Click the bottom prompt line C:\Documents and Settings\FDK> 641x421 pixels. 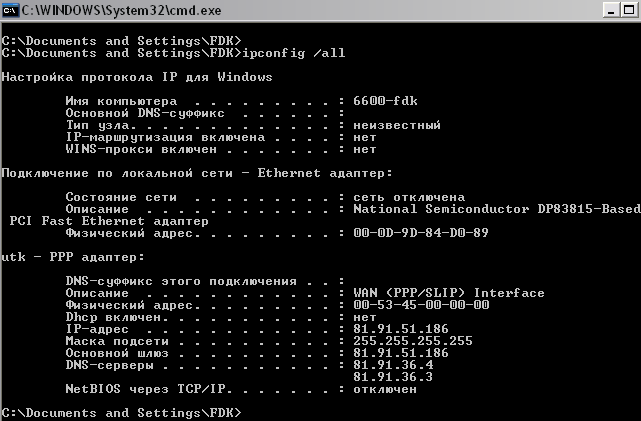pos(121,413)
